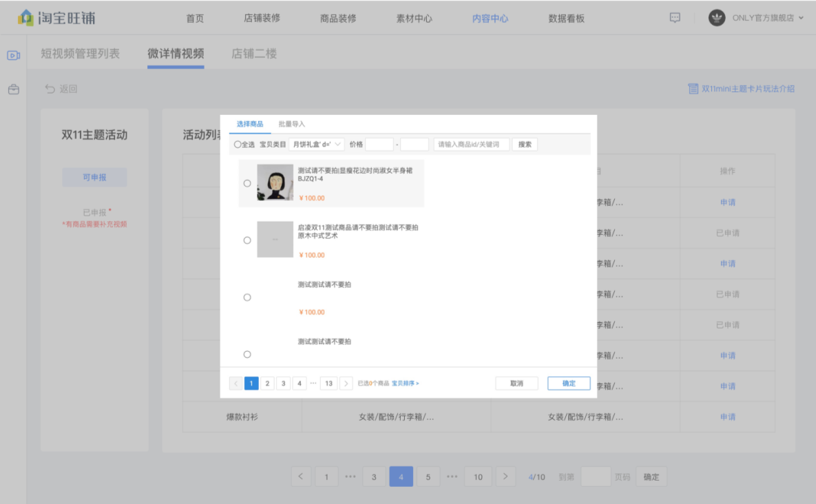Open the message icon in the top bar
The image size is (816, 504).
coord(675,18)
